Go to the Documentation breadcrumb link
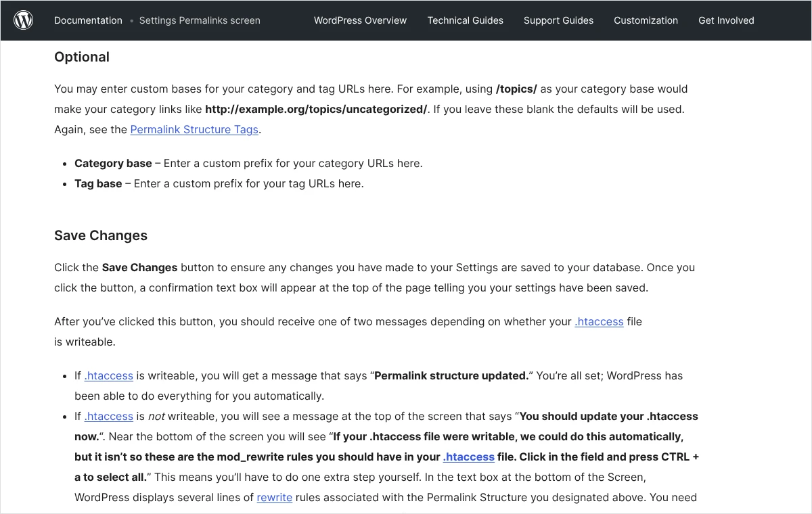812x514 pixels. pyautogui.click(x=88, y=20)
